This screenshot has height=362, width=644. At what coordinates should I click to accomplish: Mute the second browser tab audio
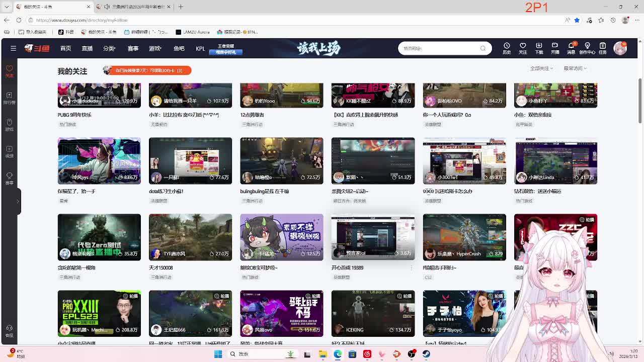tap(107, 7)
